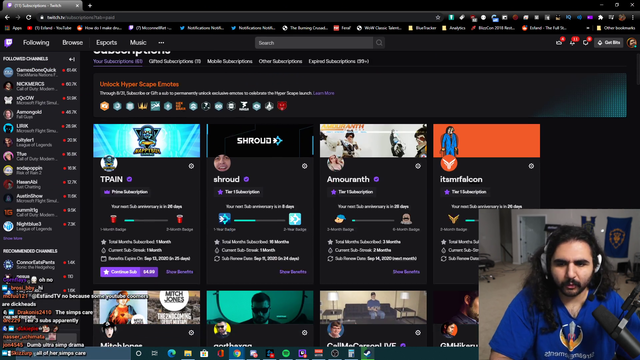The image size is (640, 360).
Task: Reload the page in Chrome
Action: 29,17
